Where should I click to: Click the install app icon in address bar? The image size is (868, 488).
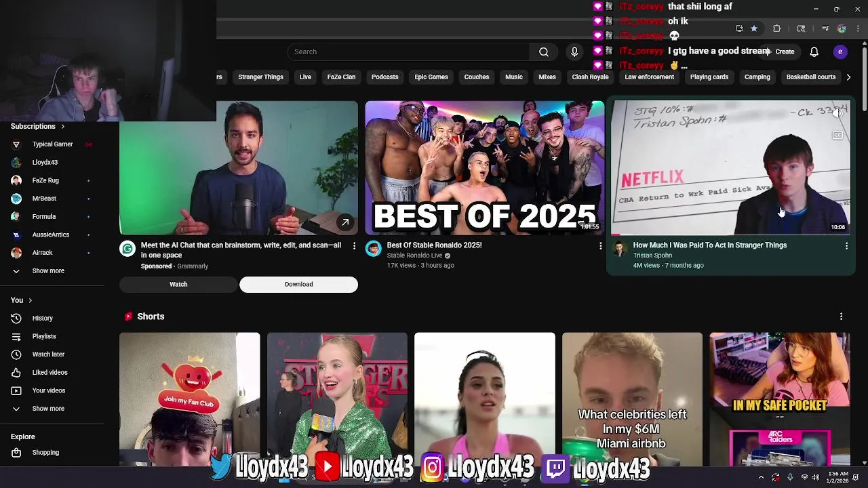pyautogui.click(x=739, y=28)
